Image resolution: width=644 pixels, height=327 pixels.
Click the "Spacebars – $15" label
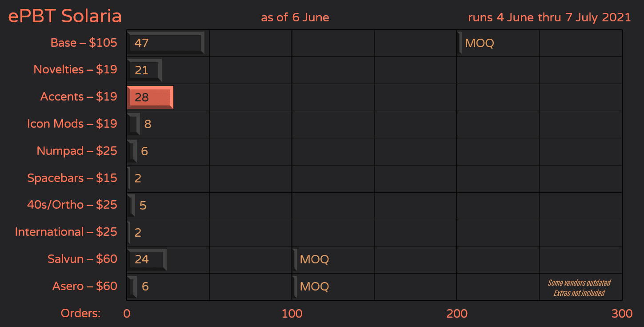pyautogui.click(x=72, y=178)
